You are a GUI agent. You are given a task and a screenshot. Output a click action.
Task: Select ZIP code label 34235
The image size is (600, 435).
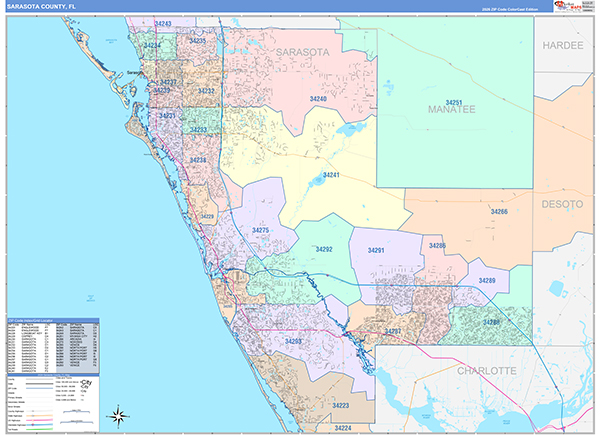tap(198, 41)
